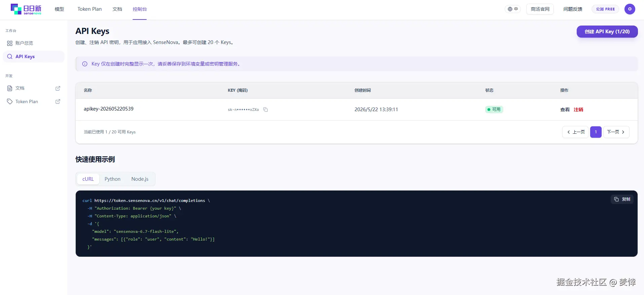
Task: Click 注销 to revoke the API key
Action: [x=578, y=110]
